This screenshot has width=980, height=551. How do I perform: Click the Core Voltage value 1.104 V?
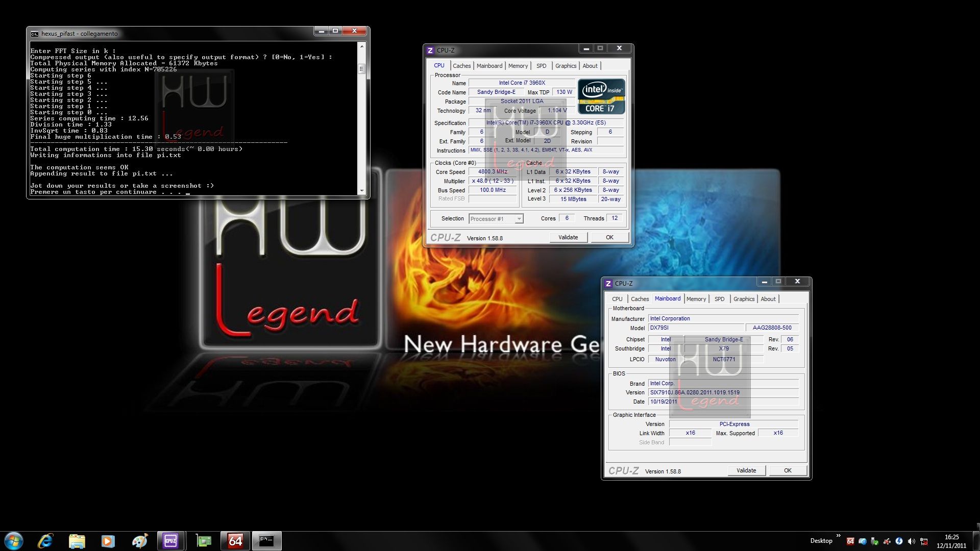(x=557, y=110)
